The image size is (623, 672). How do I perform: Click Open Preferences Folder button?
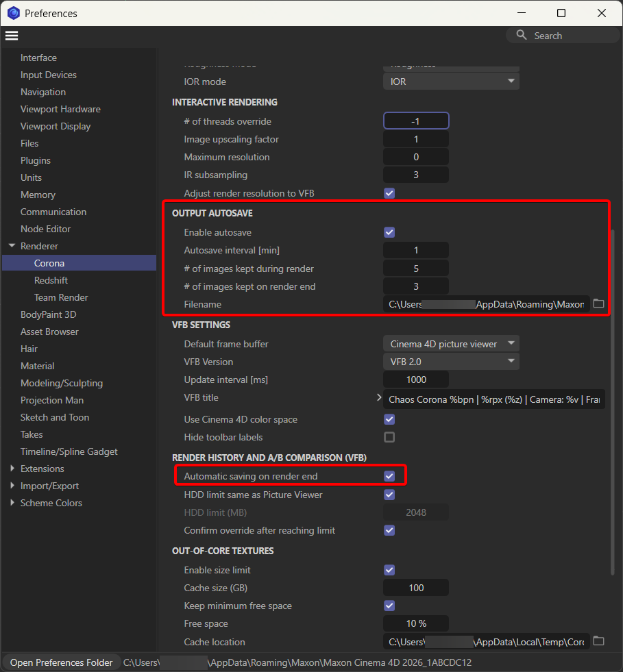(x=61, y=662)
